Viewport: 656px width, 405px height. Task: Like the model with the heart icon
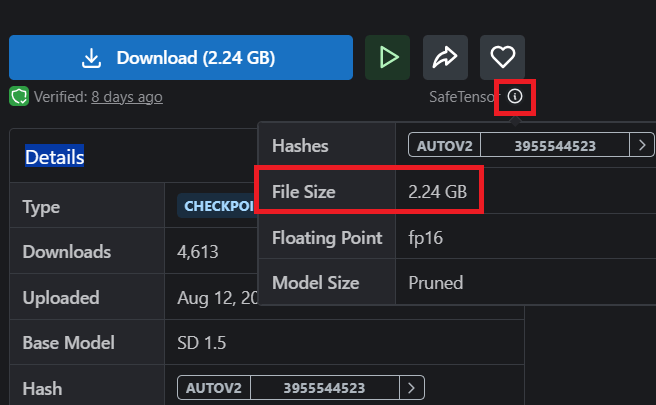pyautogui.click(x=502, y=58)
